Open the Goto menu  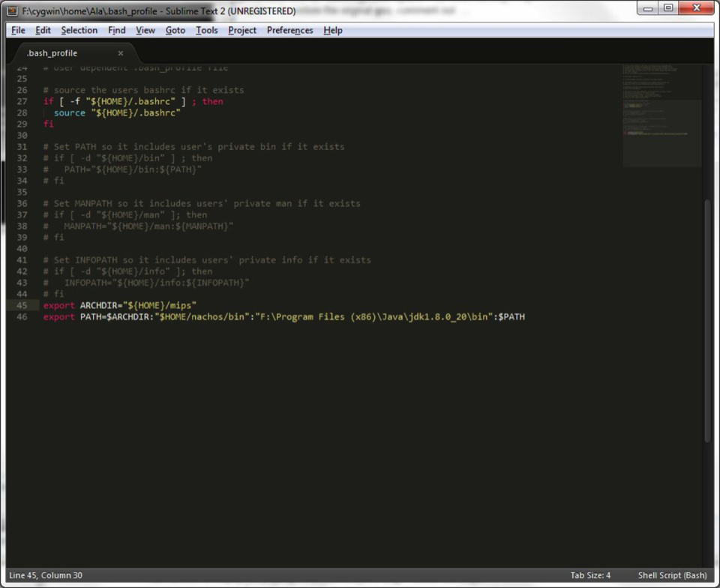pos(175,30)
